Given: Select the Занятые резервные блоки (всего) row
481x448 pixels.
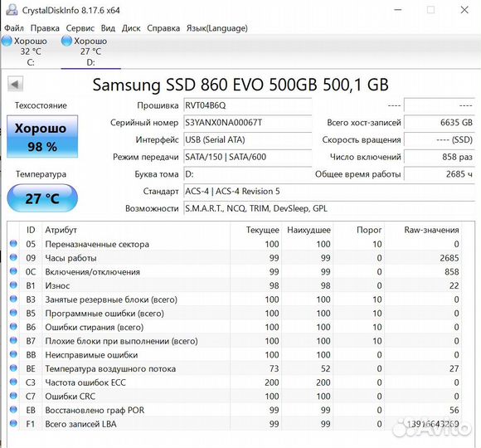Looking at the screenshot, I should [x=235, y=299].
